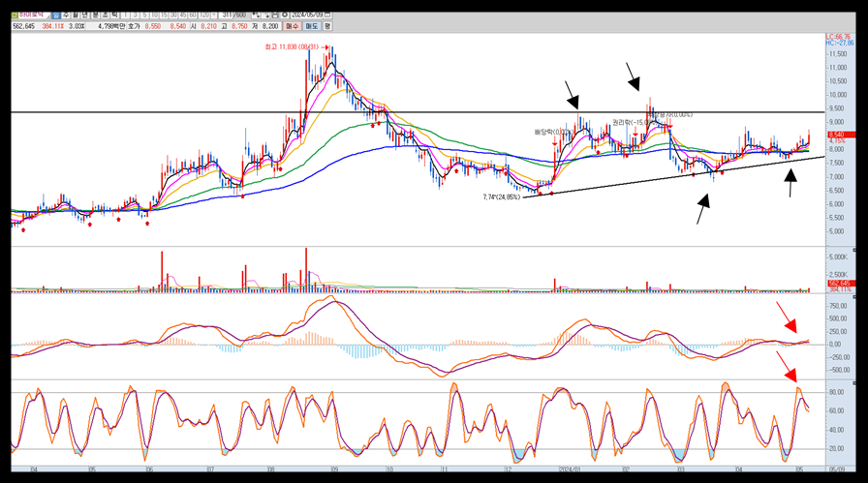Click the green icon left of stock name

tap(15, 15)
